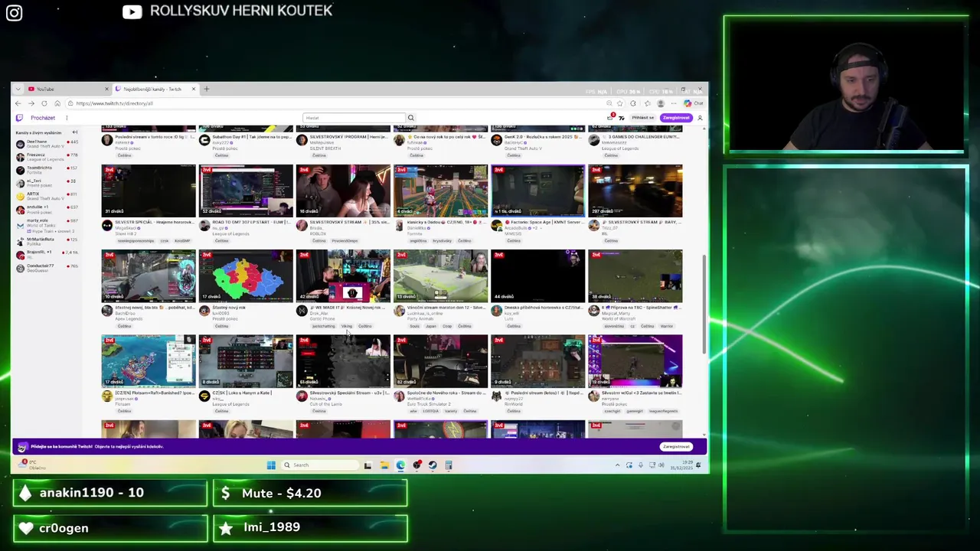Click the Twitch logo home icon
980x551 pixels.
tap(19, 118)
